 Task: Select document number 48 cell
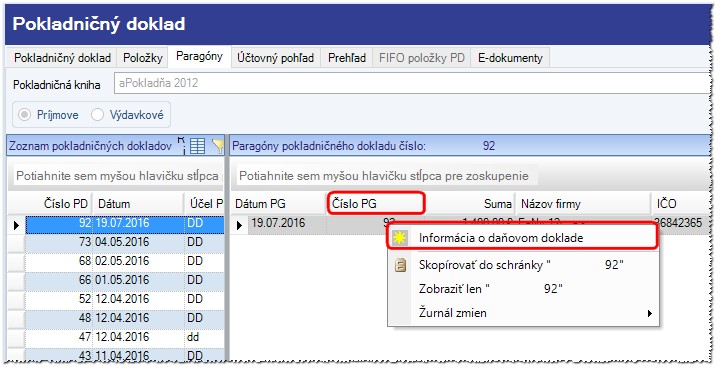click(59, 318)
